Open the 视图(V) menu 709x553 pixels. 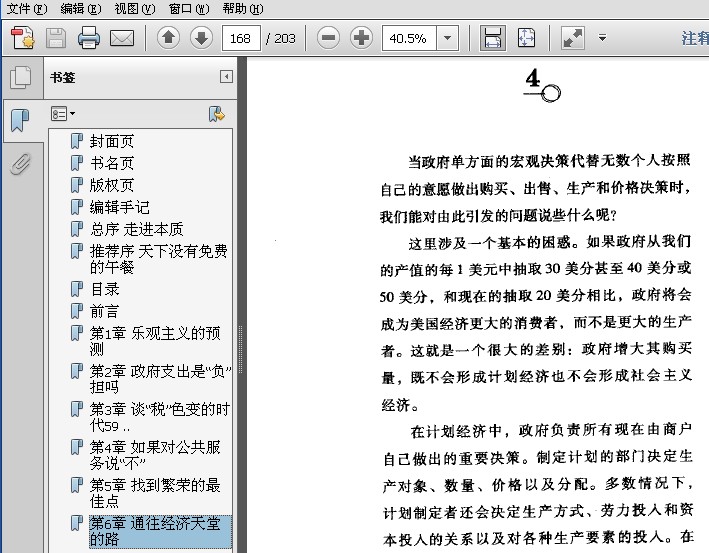click(x=134, y=8)
